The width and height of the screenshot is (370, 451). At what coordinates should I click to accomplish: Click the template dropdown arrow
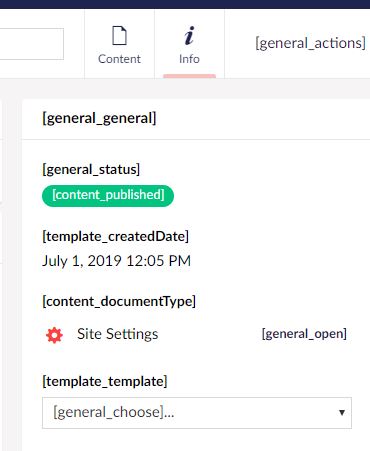(x=341, y=413)
